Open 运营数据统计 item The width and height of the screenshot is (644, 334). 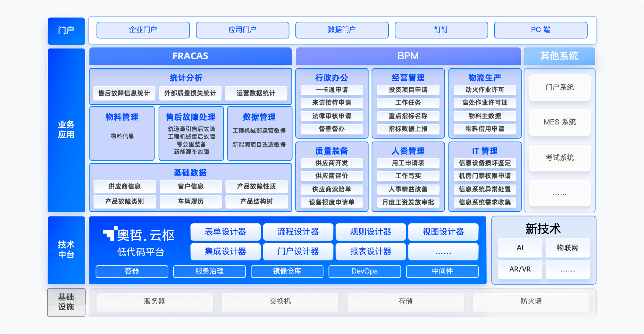pos(256,93)
